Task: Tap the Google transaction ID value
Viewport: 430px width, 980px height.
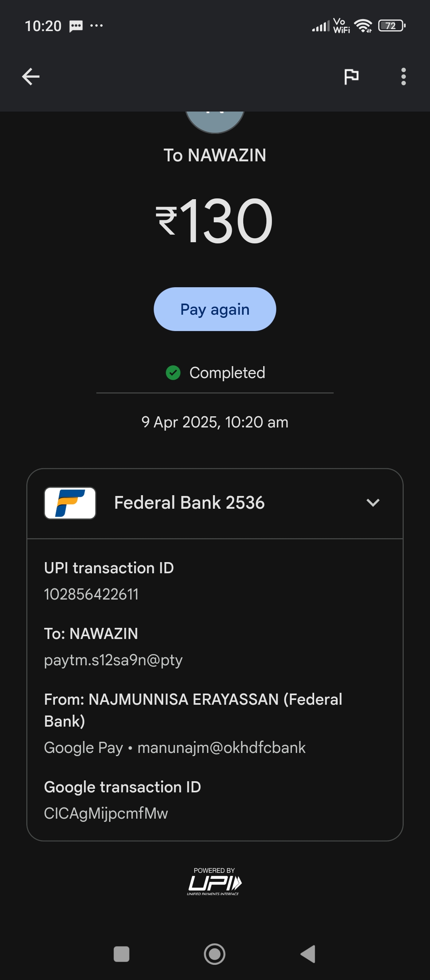Action: (x=106, y=813)
